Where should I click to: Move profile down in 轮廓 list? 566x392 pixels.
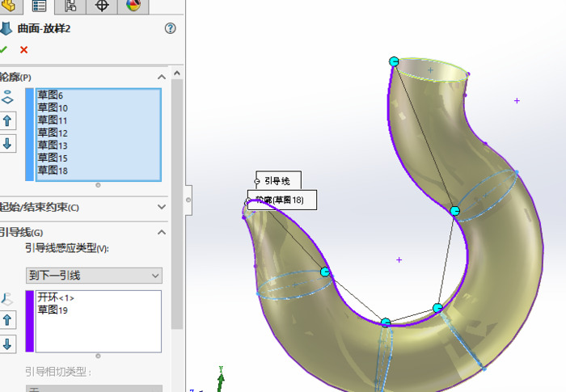7,144
